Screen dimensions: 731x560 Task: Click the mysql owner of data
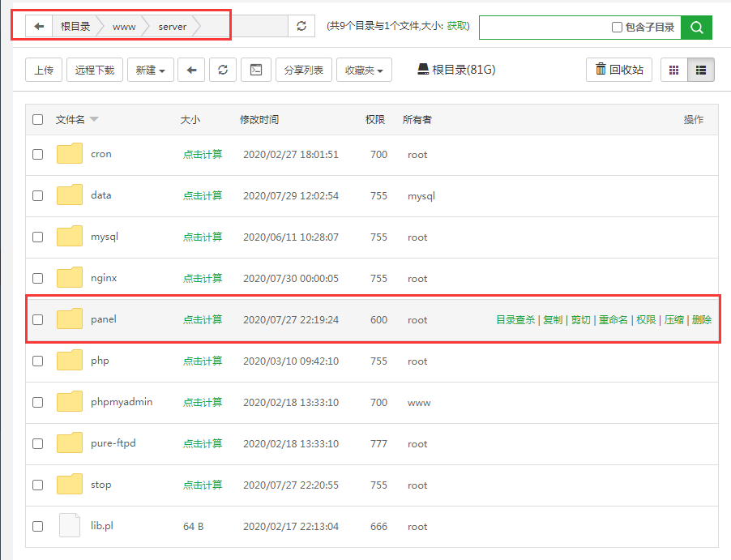421,196
